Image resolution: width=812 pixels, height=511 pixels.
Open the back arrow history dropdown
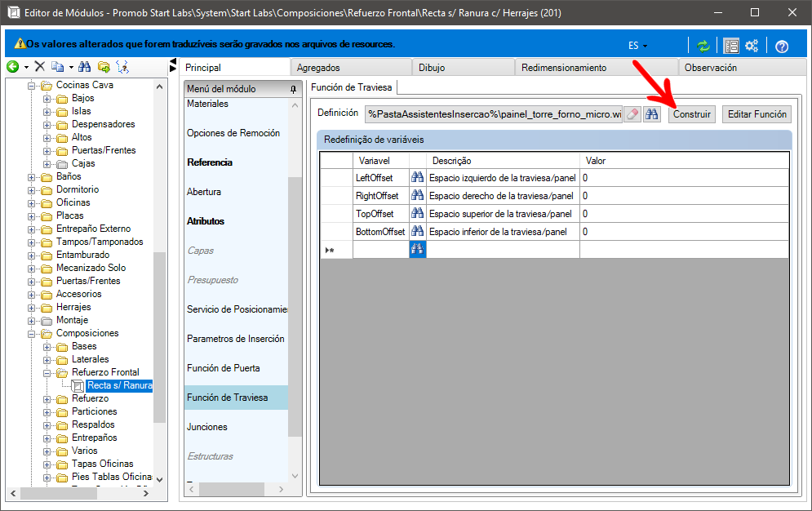pyautogui.click(x=26, y=67)
